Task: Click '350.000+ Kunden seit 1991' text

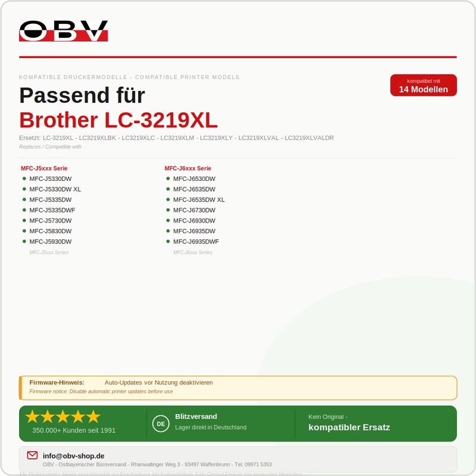Action: (74, 430)
